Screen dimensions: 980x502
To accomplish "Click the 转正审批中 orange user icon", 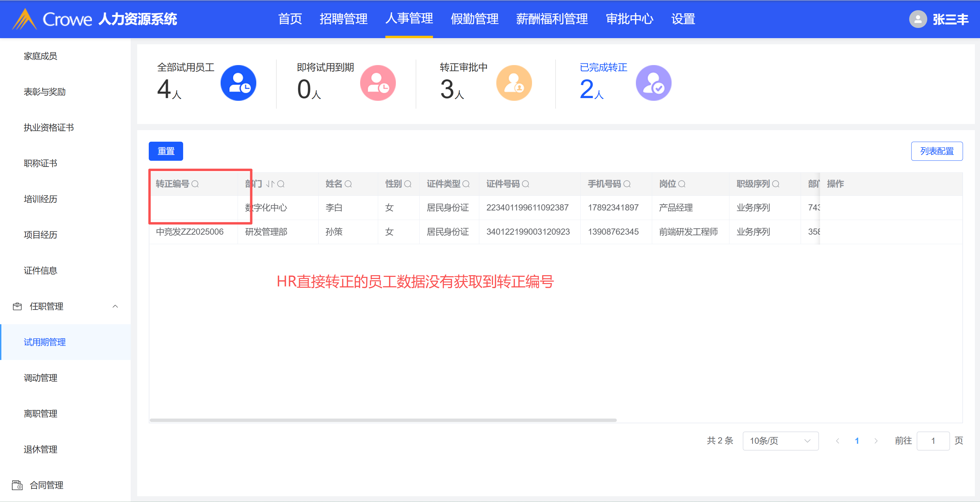I will pyautogui.click(x=514, y=83).
